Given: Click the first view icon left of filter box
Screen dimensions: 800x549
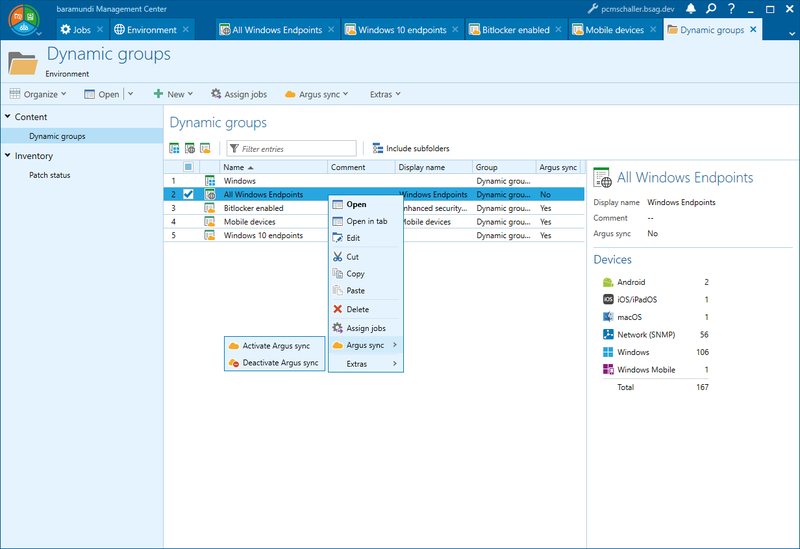Looking at the screenshot, I should (174, 148).
